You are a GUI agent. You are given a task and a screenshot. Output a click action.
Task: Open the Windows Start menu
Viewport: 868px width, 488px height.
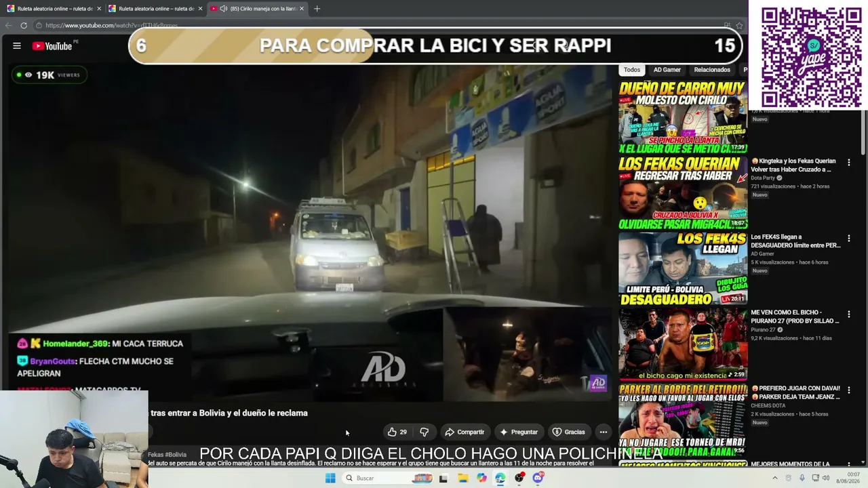[330, 478]
